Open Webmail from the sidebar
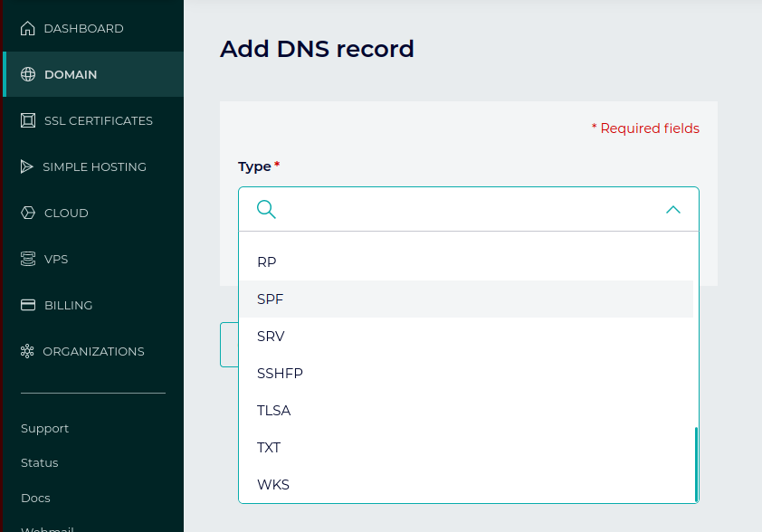This screenshot has width=762, height=532. [46, 528]
